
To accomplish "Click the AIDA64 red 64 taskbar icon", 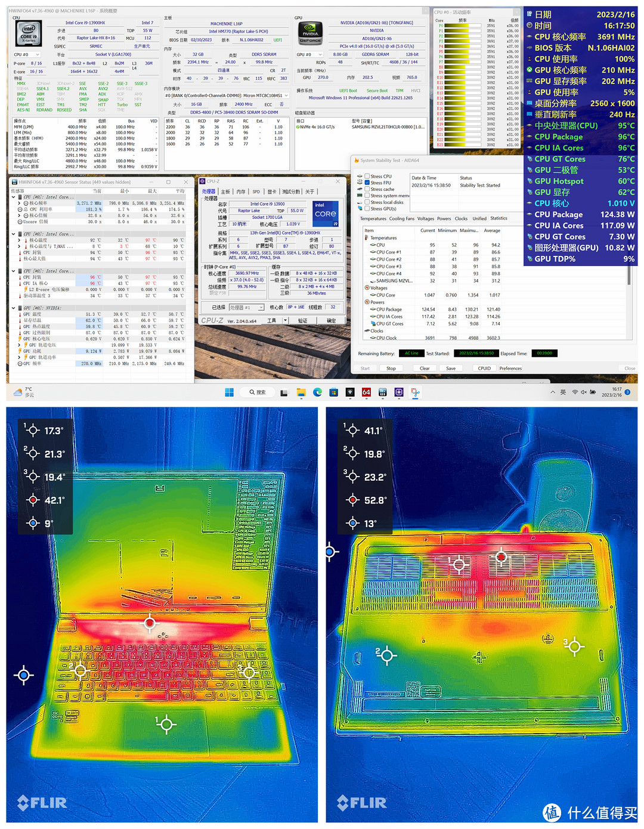I will [x=366, y=392].
